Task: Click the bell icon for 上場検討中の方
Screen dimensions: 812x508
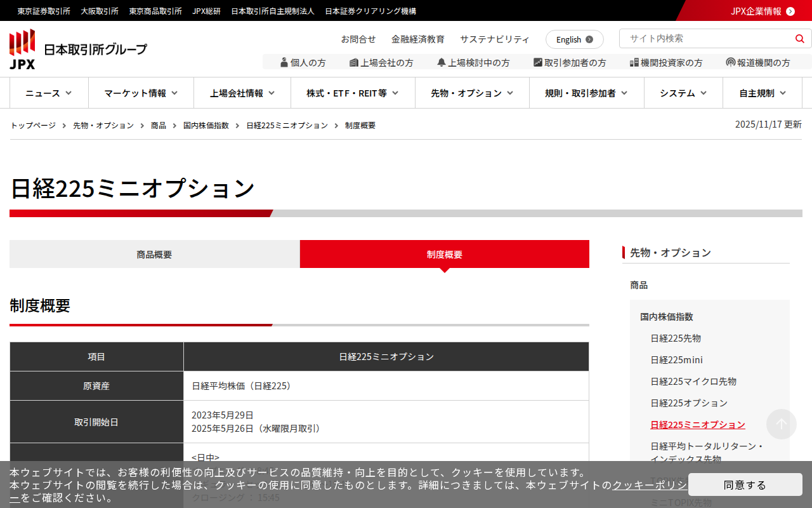Action: coord(442,62)
